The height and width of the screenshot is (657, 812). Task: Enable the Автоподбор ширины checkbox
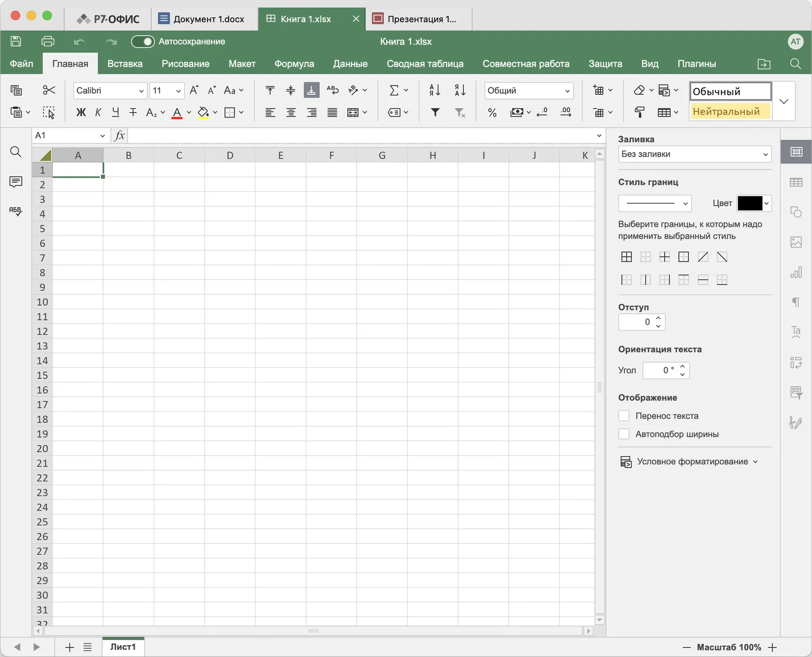pos(624,434)
